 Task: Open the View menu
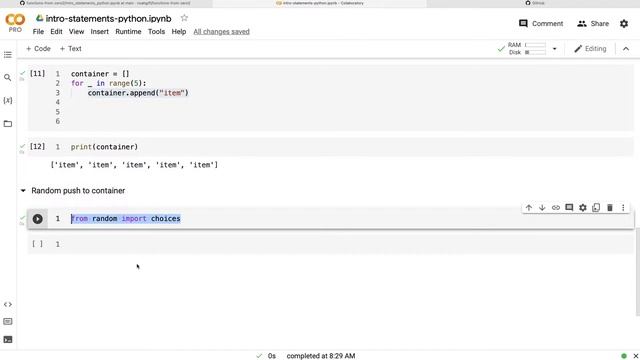76,31
